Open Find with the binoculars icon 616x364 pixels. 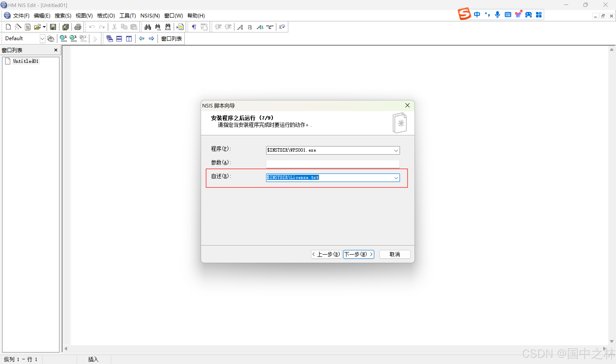point(148,27)
